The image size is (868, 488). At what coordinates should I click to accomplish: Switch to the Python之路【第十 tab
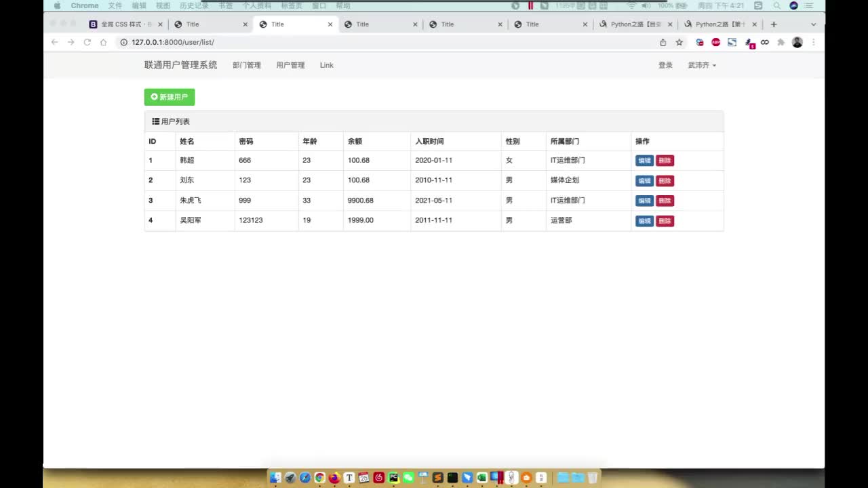pyautogui.click(x=721, y=24)
